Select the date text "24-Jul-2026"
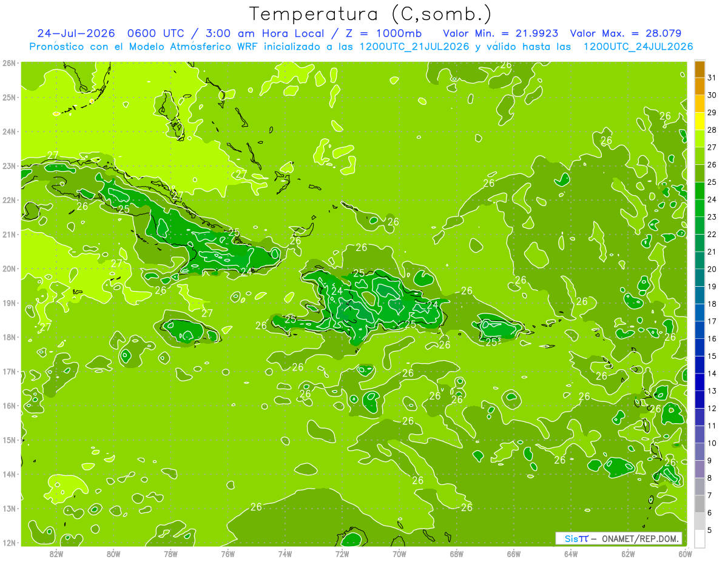728x562 pixels. pos(76,33)
